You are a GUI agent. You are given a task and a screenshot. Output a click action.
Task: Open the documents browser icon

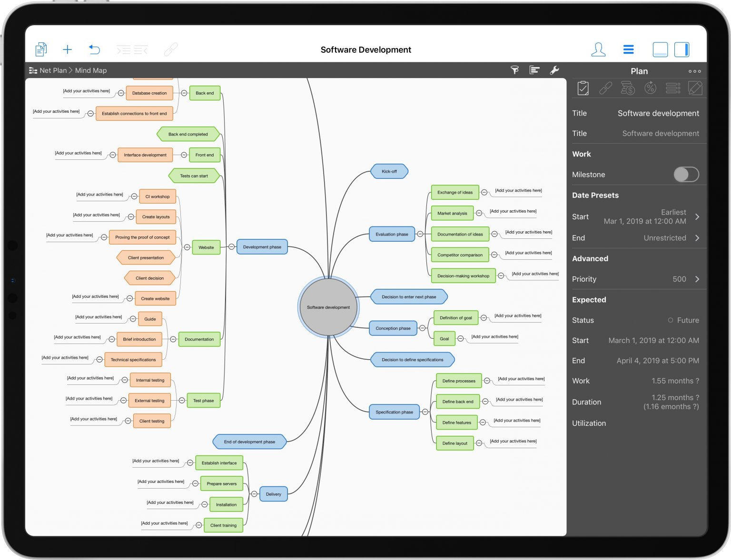click(41, 49)
